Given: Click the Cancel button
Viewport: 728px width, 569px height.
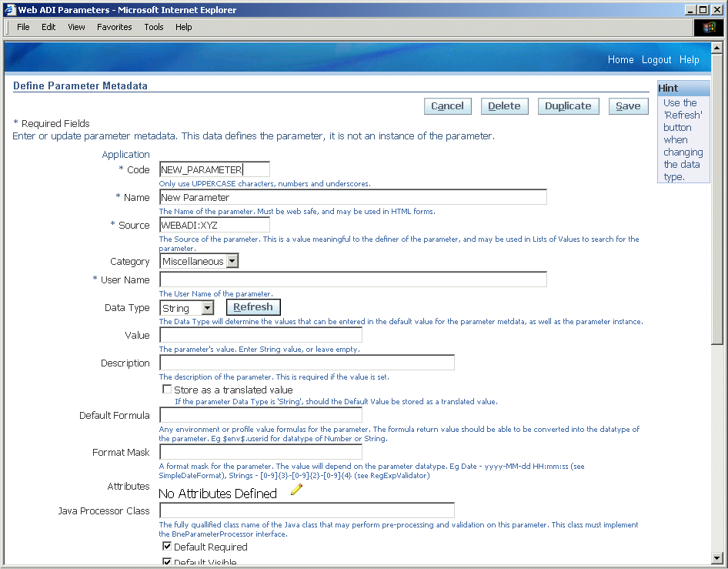Looking at the screenshot, I should pos(448,106).
